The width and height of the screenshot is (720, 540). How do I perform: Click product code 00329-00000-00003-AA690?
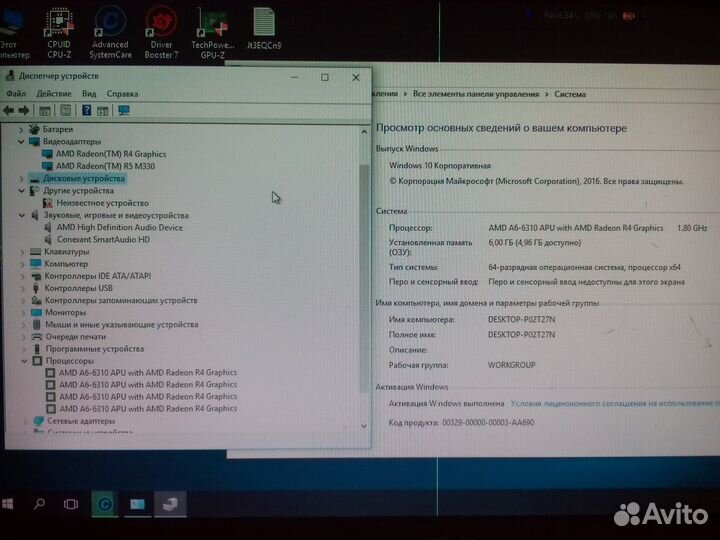pos(488,422)
